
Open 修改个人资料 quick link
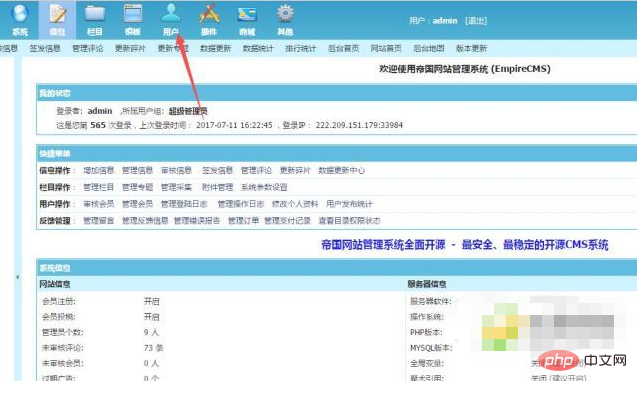[x=295, y=204]
